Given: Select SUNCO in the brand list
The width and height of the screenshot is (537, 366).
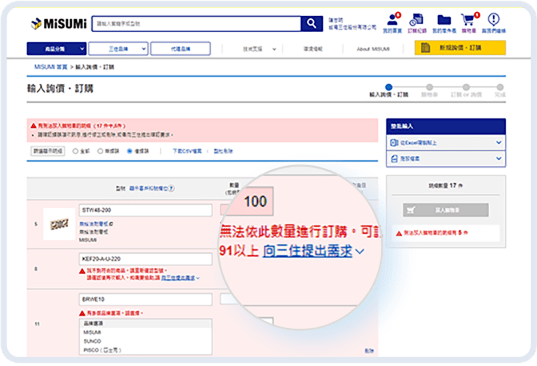Looking at the screenshot, I should [x=146, y=341].
